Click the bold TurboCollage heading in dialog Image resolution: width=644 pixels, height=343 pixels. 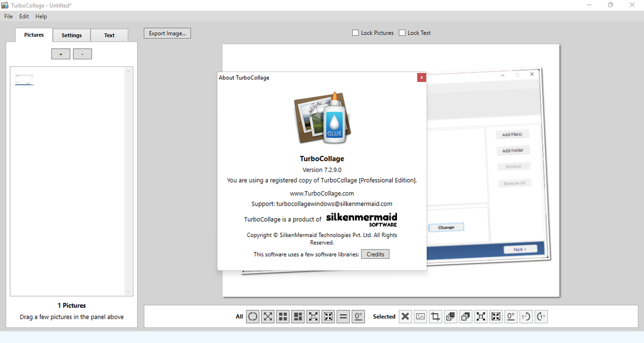pyautogui.click(x=322, y=158)
